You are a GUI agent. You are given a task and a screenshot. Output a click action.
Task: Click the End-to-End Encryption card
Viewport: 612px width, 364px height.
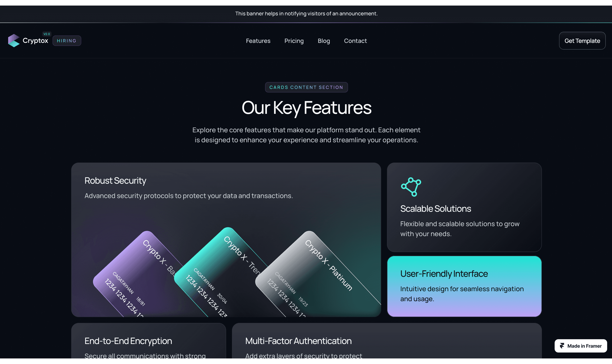click(x=149, y=341)
